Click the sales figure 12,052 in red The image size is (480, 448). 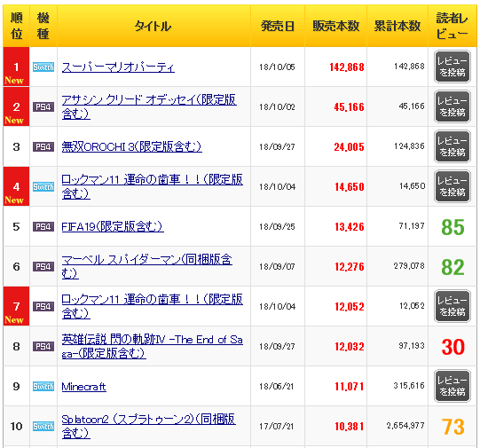click(350, 307)
